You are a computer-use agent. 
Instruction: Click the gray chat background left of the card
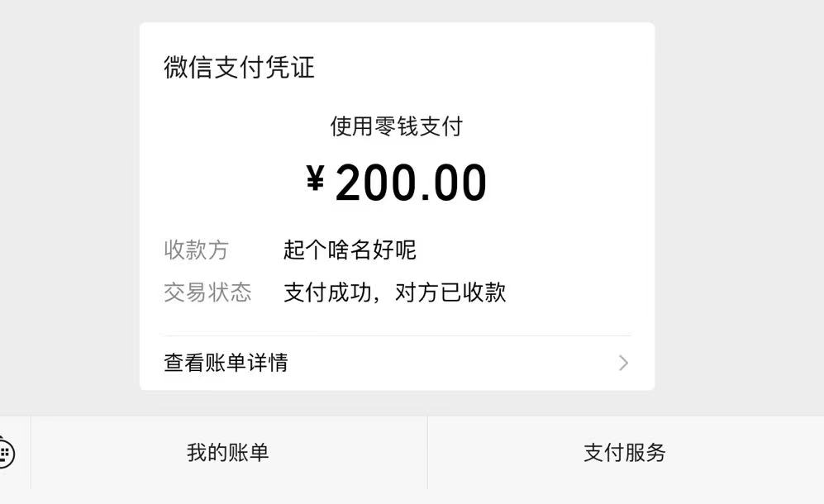coord(70,207)
